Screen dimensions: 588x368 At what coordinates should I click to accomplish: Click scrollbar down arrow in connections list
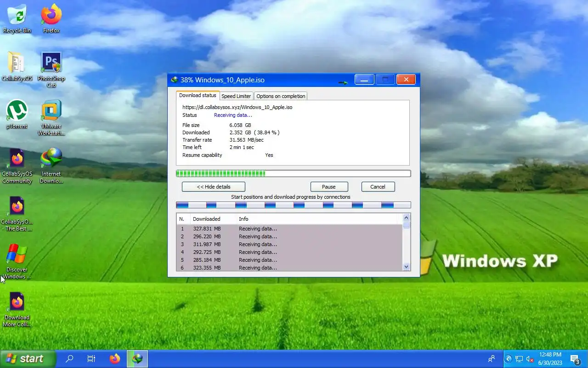coord(406,266)
